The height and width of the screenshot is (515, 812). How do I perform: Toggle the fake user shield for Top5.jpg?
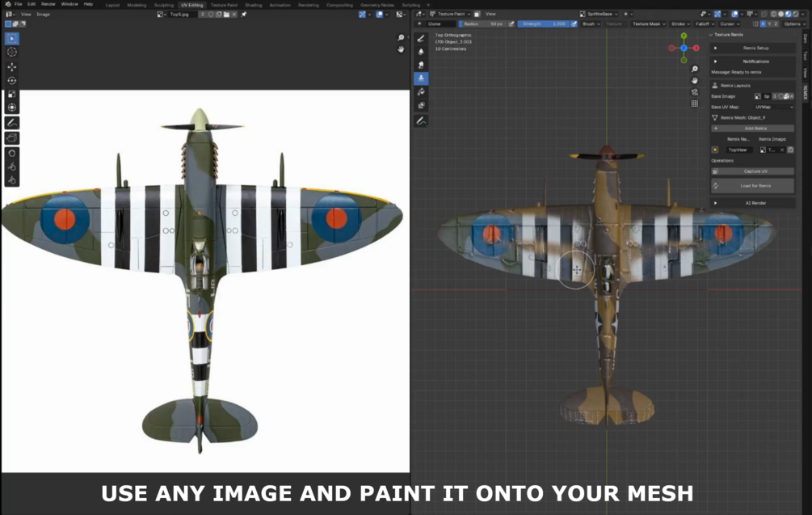[211, 15]
